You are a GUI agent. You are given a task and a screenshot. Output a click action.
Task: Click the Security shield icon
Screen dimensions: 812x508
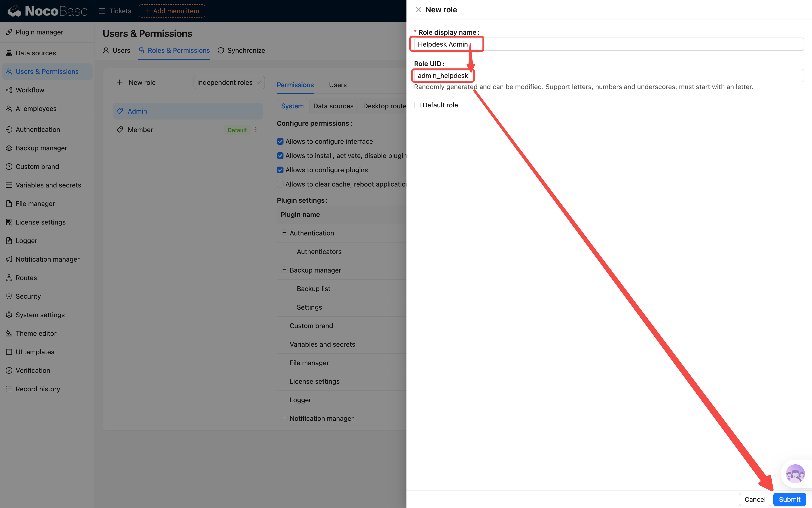click(x=9, y=296)
